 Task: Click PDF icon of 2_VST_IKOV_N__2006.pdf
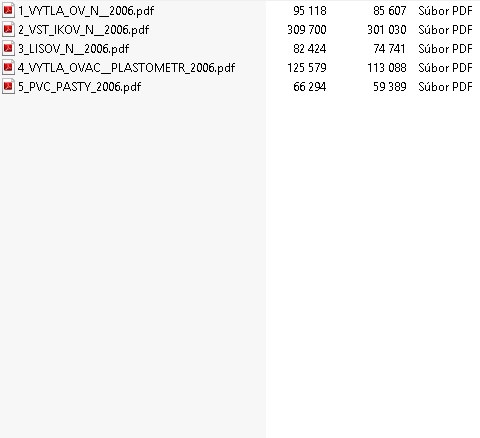8,30
